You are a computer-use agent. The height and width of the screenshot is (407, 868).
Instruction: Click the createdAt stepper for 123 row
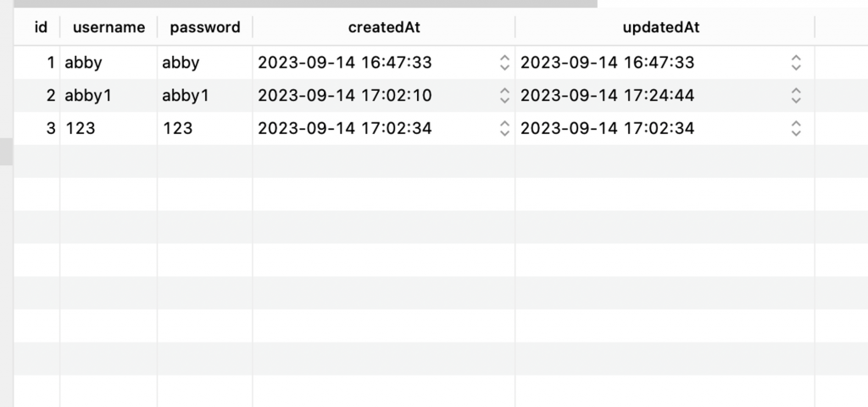coord(504,129)
